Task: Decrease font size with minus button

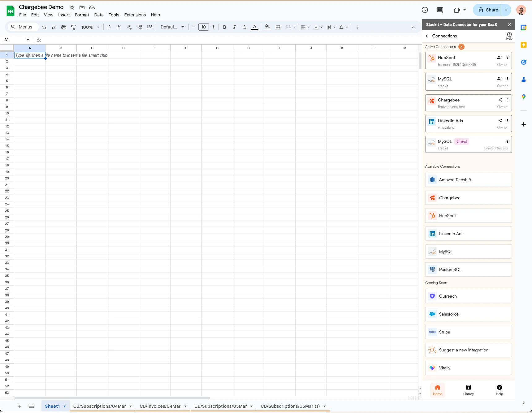Action: pos(194,27)
